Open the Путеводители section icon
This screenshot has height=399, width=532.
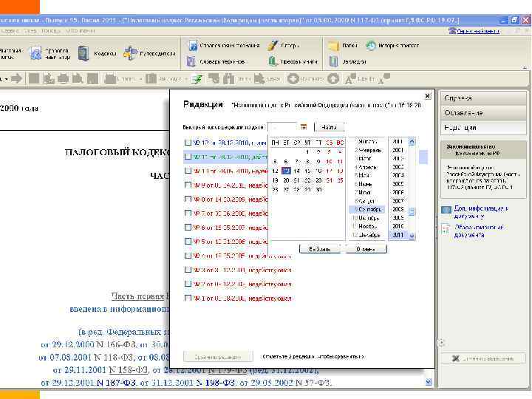tap(130, 53)
